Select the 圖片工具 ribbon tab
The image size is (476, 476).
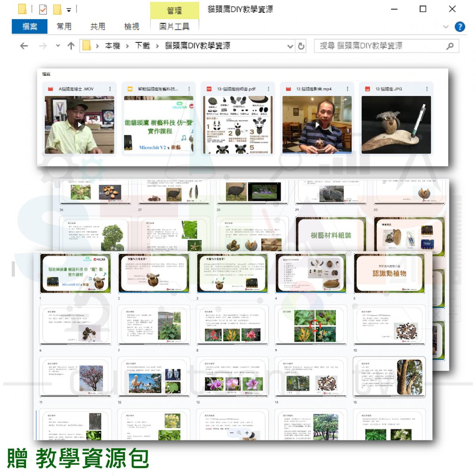click(x=174, y=27)
